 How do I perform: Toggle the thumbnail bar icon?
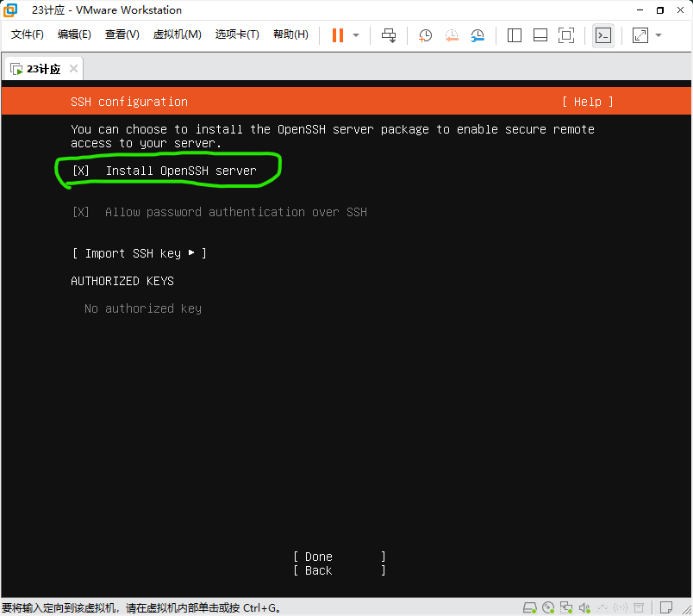pyautogui.click(x=540, y=35)
